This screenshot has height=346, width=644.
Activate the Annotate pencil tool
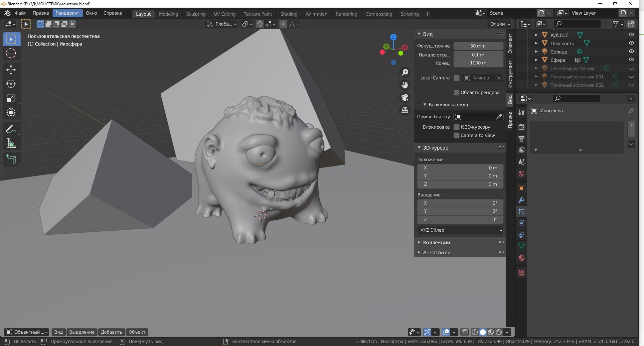[11, 129]
